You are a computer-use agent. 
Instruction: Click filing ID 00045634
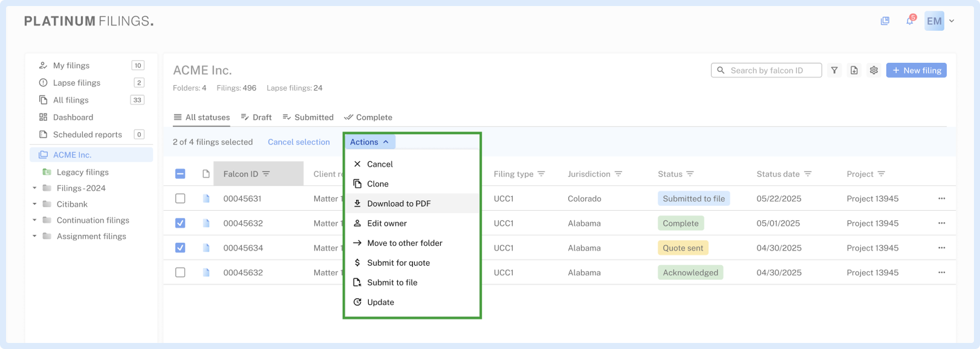[x=243, y=248]
